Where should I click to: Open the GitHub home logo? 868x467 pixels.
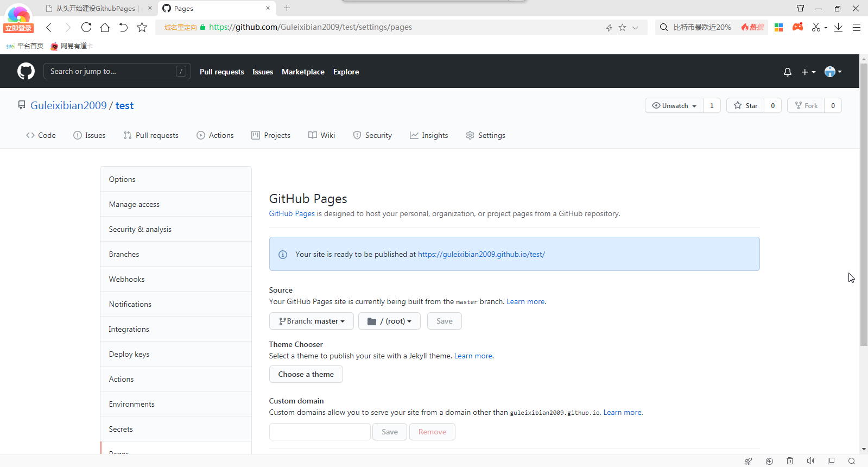26,71
